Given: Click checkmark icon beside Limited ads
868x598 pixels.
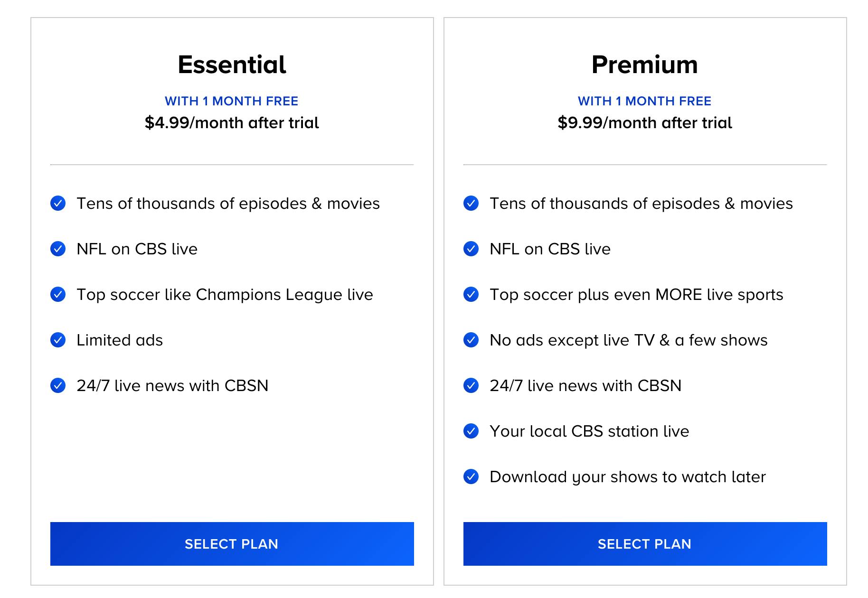Looking at the screenshot, I should coord(58,340).
